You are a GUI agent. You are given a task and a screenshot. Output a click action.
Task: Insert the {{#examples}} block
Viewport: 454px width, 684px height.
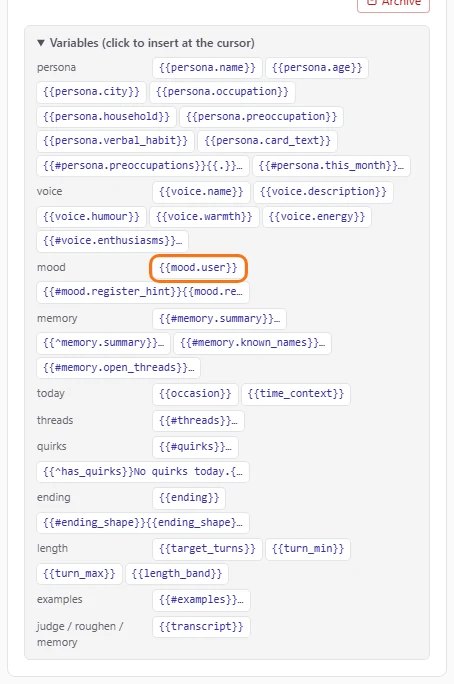[x=201, y=600]
